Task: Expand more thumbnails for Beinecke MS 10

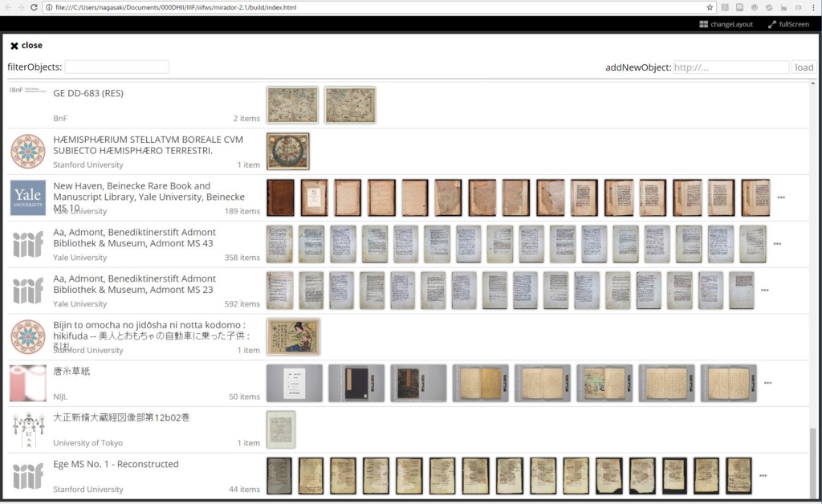Action: (781, 197)
